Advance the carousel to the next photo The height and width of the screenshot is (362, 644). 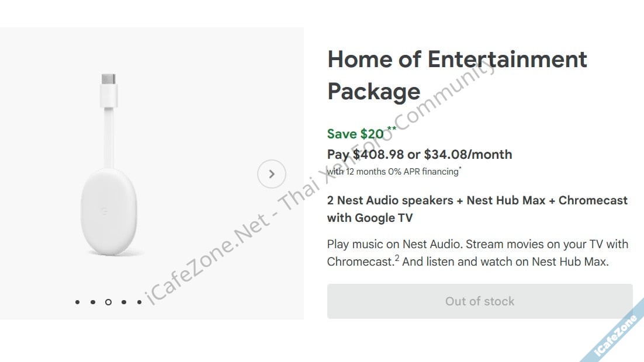click(x=271, y=173)
